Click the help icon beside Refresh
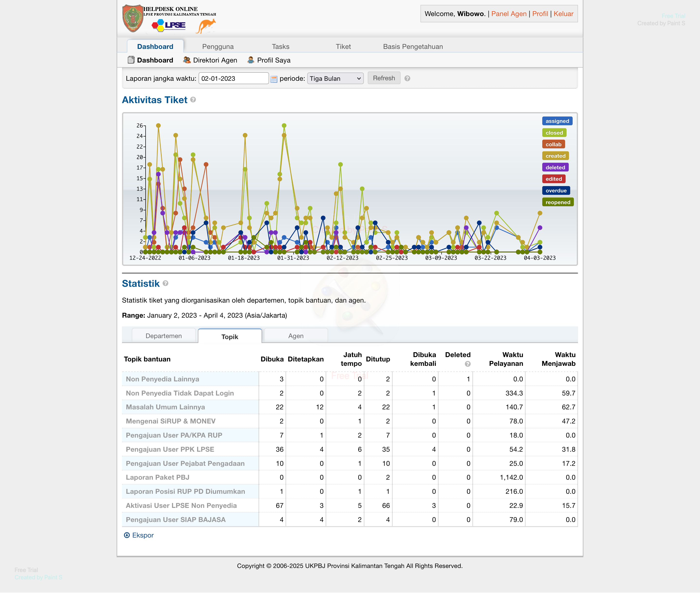The width and height of the screenshot is (700, 593). [x=407, y=78]
